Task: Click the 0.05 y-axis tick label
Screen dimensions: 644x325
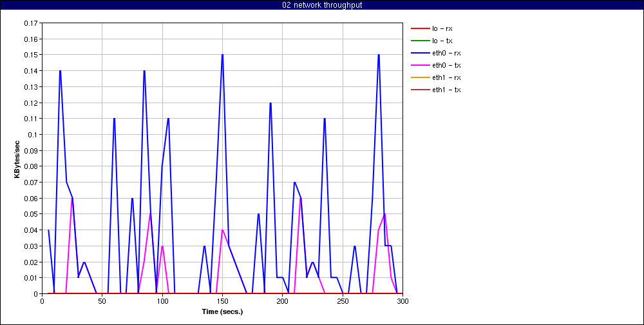Action: (31, 214)
